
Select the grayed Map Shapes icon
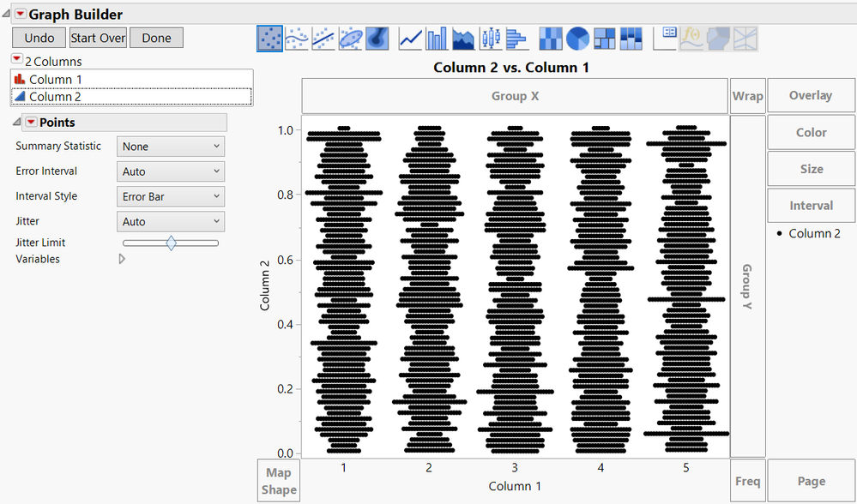point(718,39)
